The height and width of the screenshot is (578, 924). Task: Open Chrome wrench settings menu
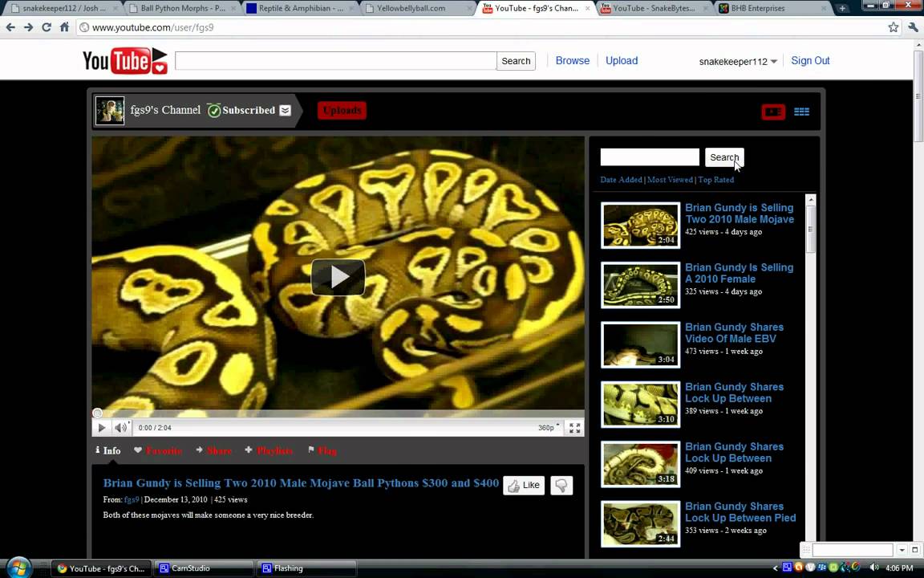[x=913, y=27]
